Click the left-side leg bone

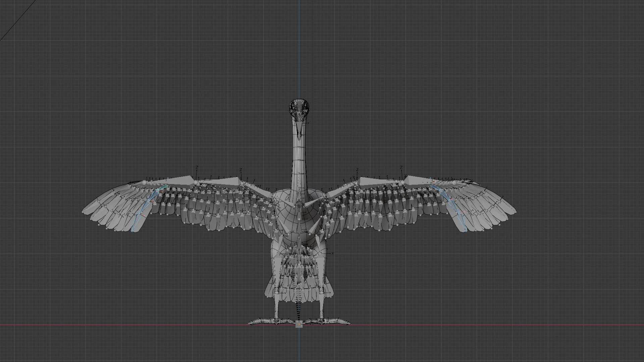tap(277, 303)
